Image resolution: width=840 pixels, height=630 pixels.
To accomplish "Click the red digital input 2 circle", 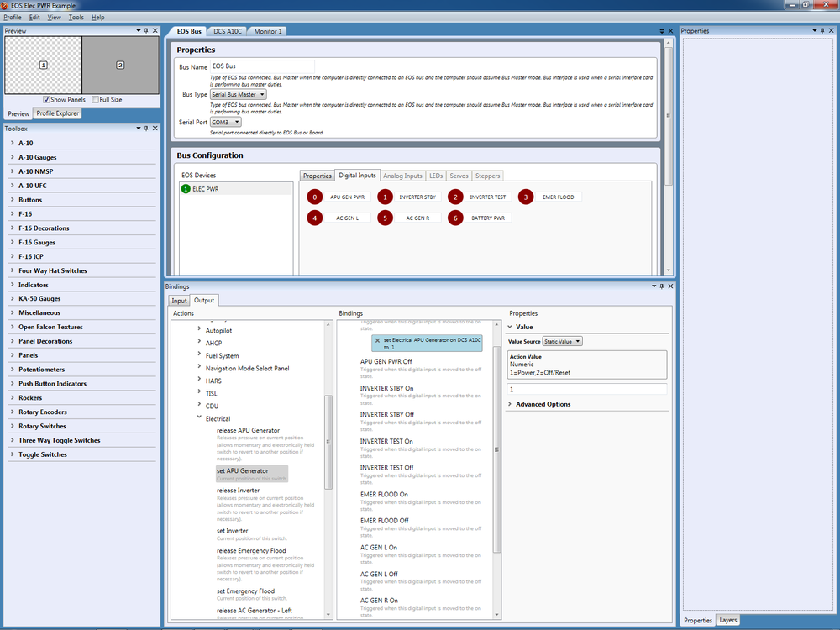I will tap(455, 197).
